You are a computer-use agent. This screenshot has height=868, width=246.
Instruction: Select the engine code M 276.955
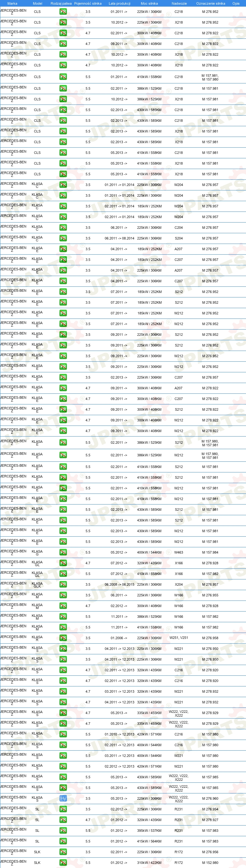coord(210,595)
